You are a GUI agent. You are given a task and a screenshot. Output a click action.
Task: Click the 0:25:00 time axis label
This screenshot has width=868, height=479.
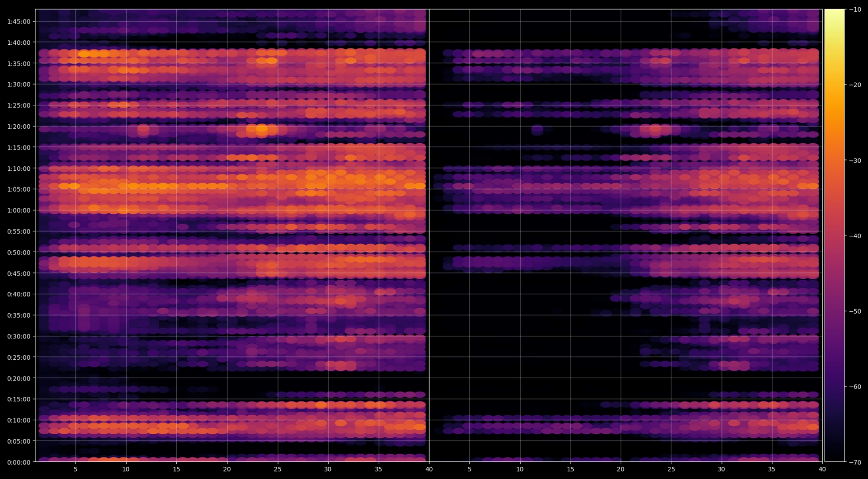(x=19, y=357)
